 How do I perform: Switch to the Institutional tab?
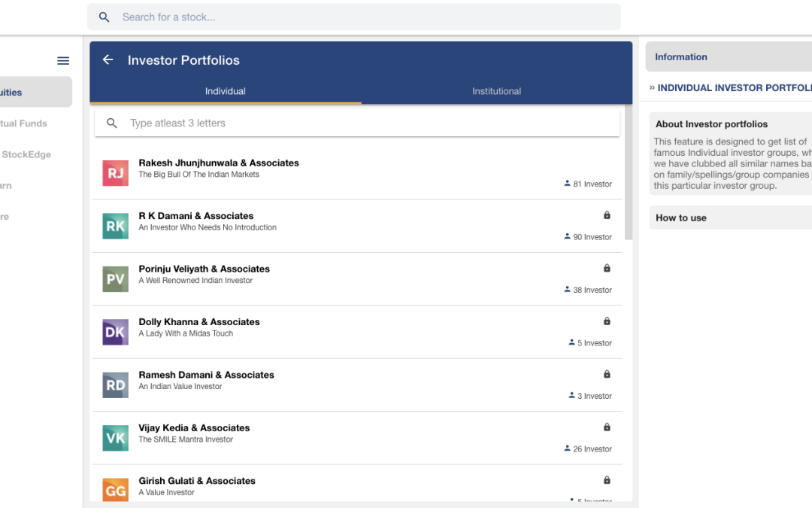click(x=497, y=91)
